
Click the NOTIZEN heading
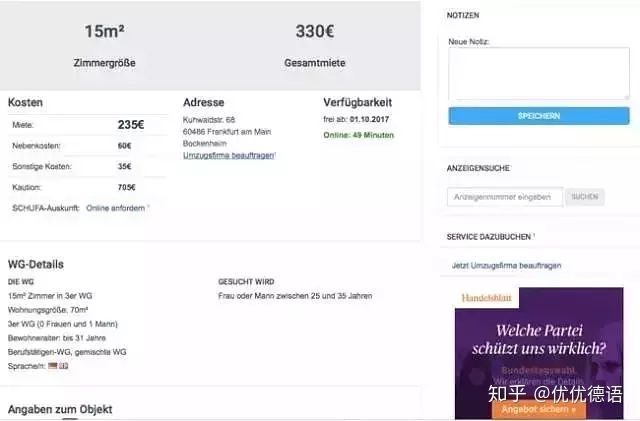pyautogui.click(x=463, y=16)
